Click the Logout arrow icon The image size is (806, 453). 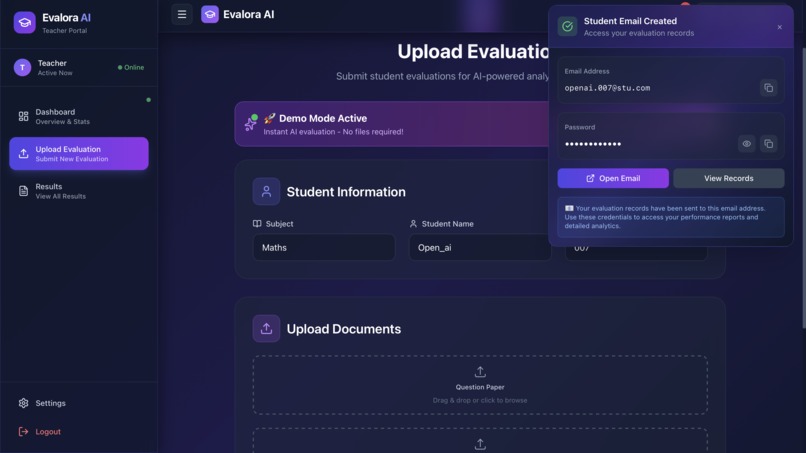[23, 431]
